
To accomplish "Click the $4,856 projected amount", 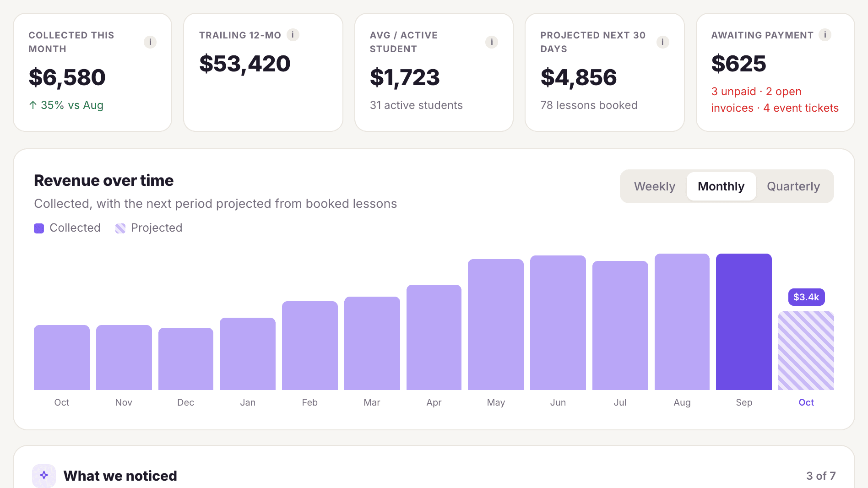I will [579, 77].
